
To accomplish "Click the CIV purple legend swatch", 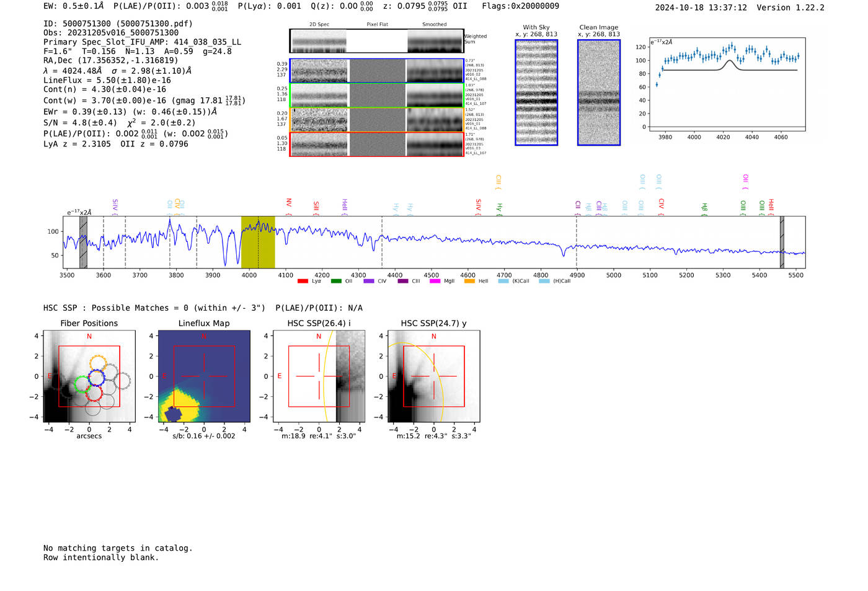I will coord(369,281).
